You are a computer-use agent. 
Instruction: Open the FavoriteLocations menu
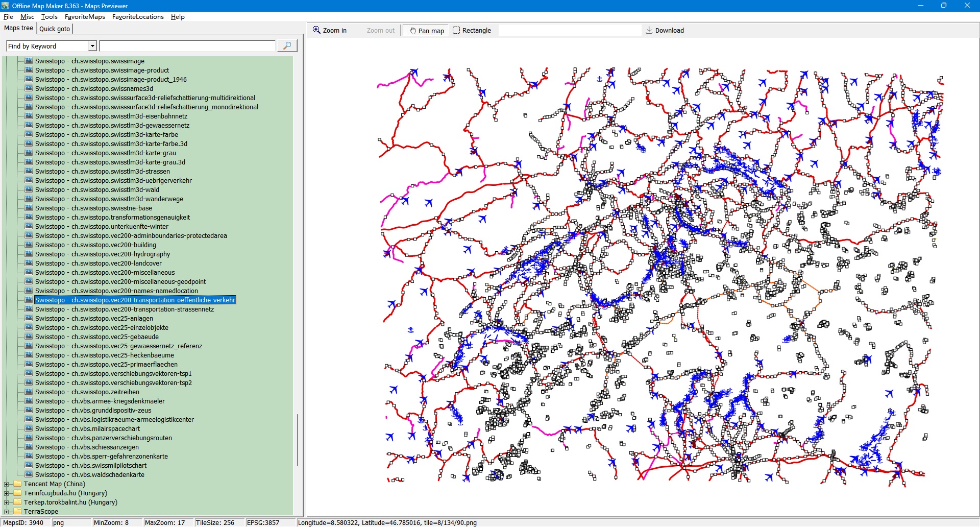138,17
